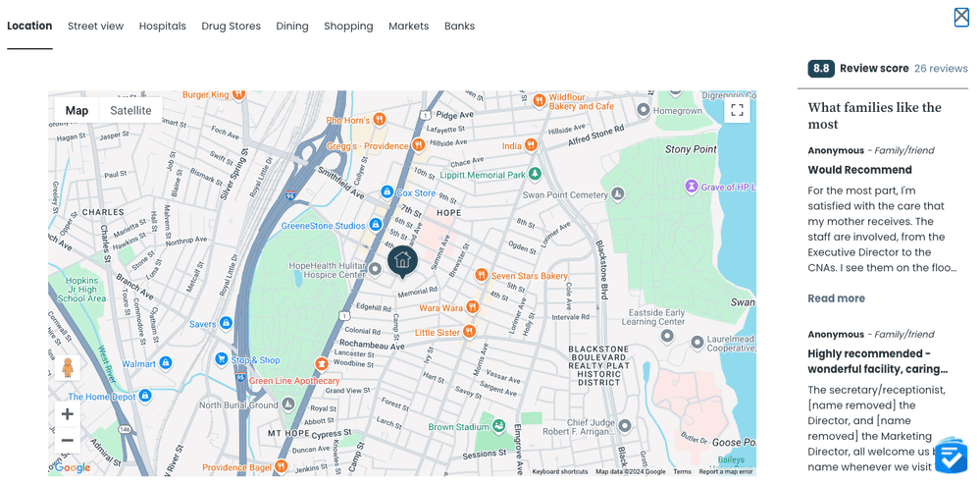Show the Markets tab
980x486 pixels.
coord(409,27)
